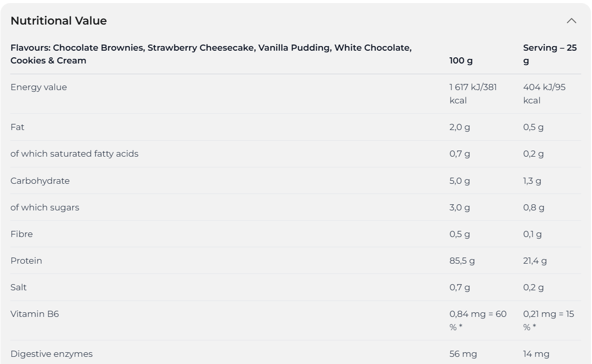
Task: Click the Protein row label
Action: (x=26, y=261)
